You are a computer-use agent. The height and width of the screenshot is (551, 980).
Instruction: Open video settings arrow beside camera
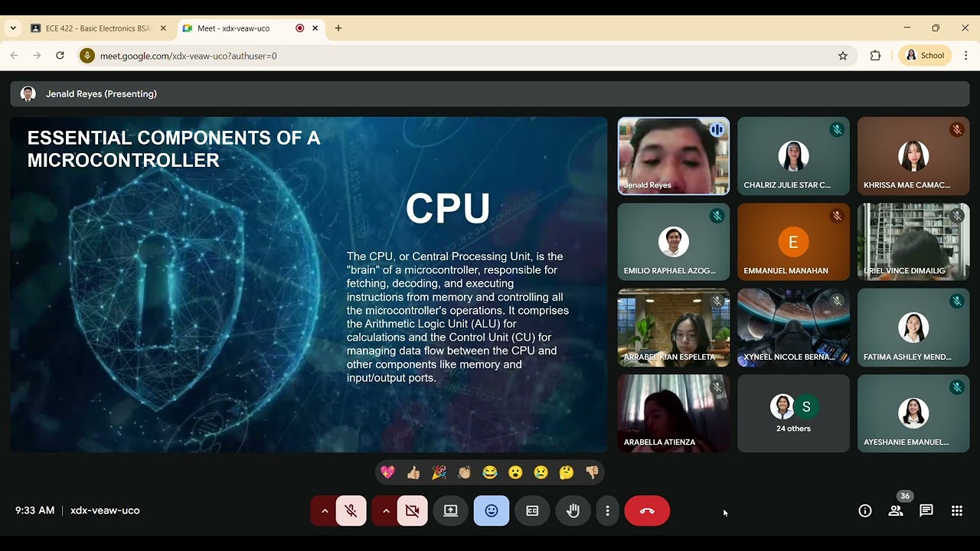[x=386, y=510]
